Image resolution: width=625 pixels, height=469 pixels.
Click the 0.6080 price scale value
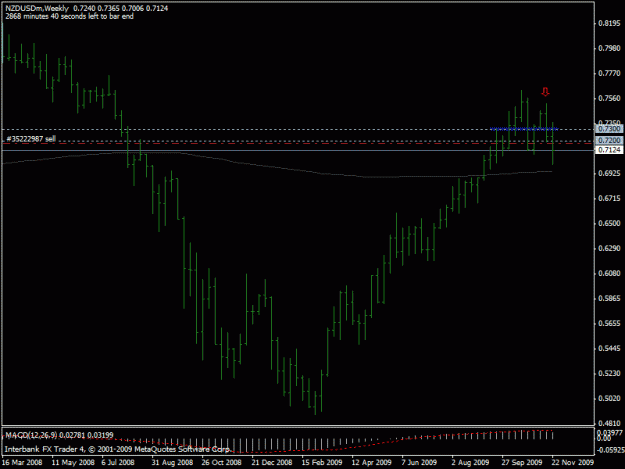pyautogui.click(x=609, y=273)
